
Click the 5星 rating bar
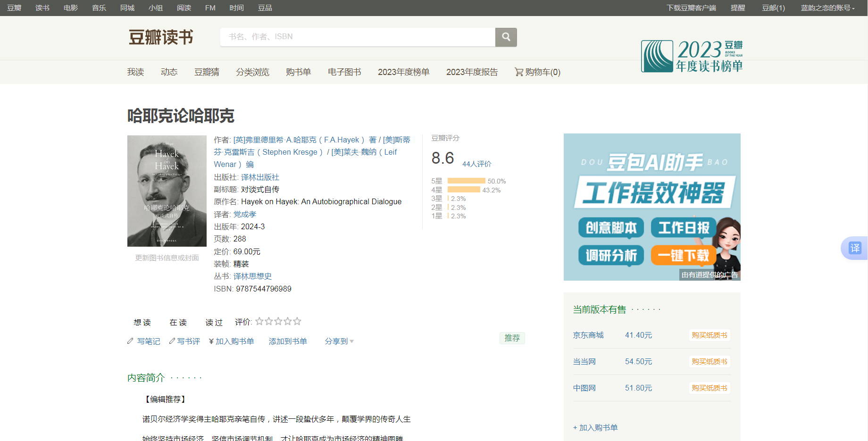coord(466,181)
